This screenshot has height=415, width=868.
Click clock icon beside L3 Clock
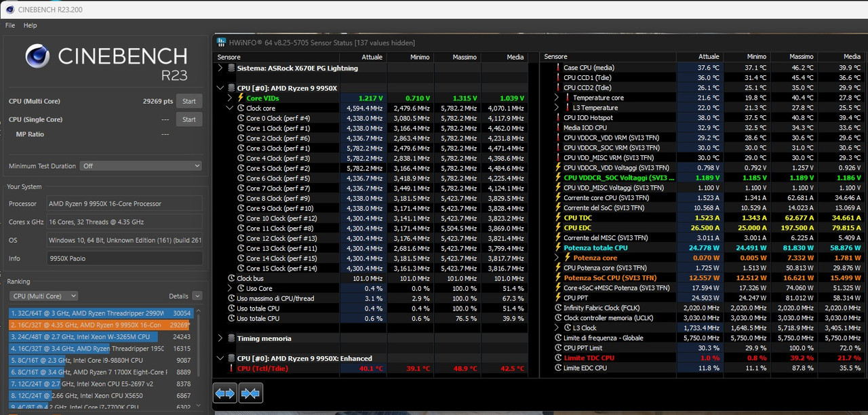tap(567, 328)
